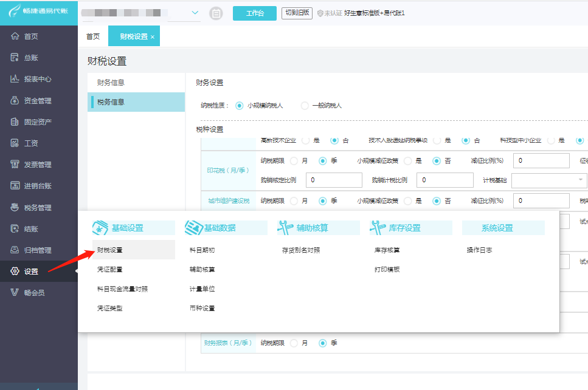Open the 总账 module in sidebar
Viewport: 588px width, 390px height.
point(25,58)
